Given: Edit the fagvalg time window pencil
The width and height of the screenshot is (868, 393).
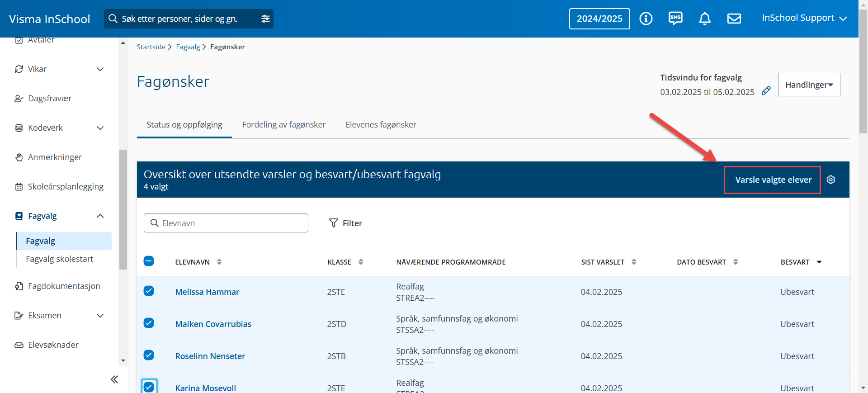Looking at the screenshot, I should coord(766,91).
